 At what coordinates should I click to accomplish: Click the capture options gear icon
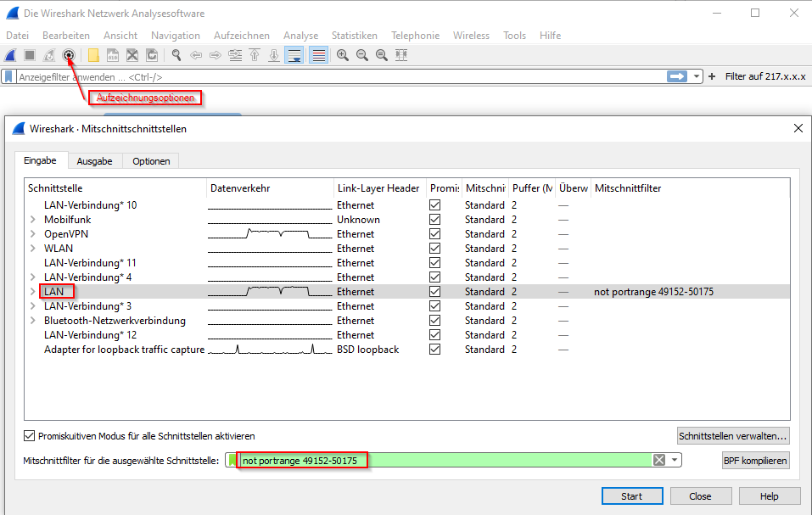[70, 55]
